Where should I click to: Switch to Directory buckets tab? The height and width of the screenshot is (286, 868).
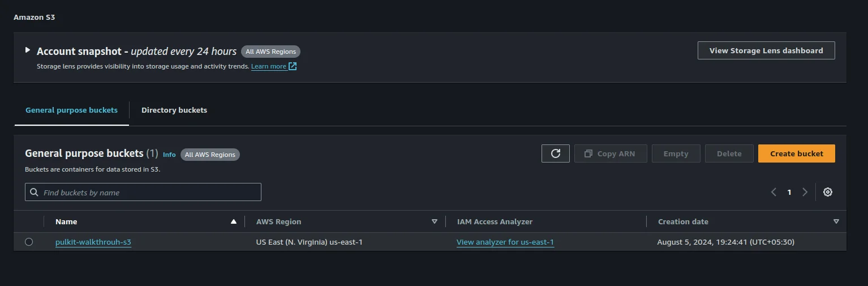click(x=174, y=110)
